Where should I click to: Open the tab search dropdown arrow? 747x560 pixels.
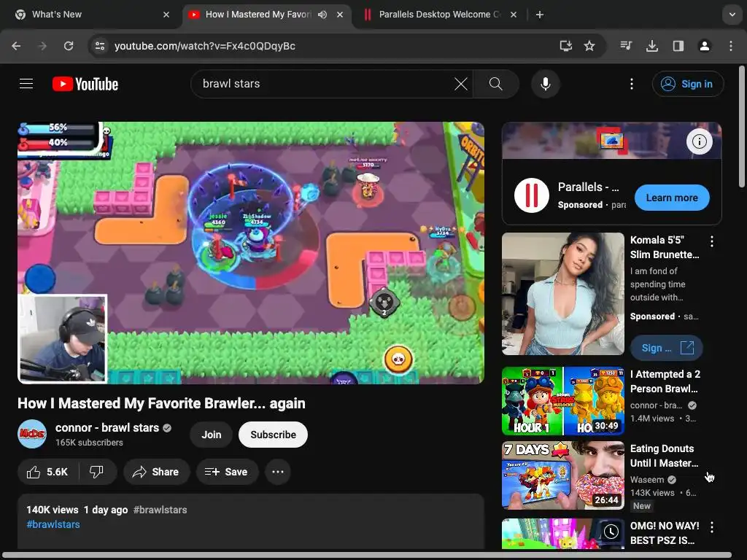tap(732, 15)
